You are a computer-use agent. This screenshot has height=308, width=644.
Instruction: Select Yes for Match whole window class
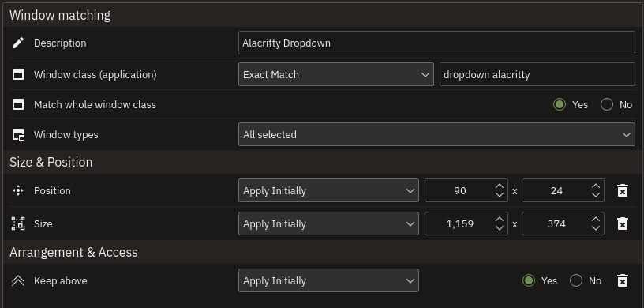560,104
